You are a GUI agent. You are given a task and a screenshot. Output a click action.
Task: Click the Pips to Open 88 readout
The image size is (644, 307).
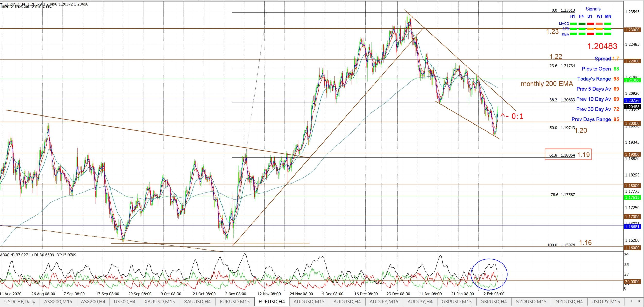600,69
